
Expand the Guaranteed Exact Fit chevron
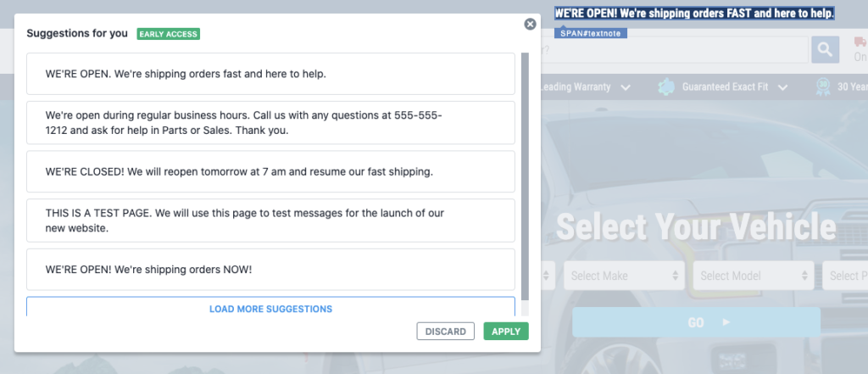coord(782,87)
